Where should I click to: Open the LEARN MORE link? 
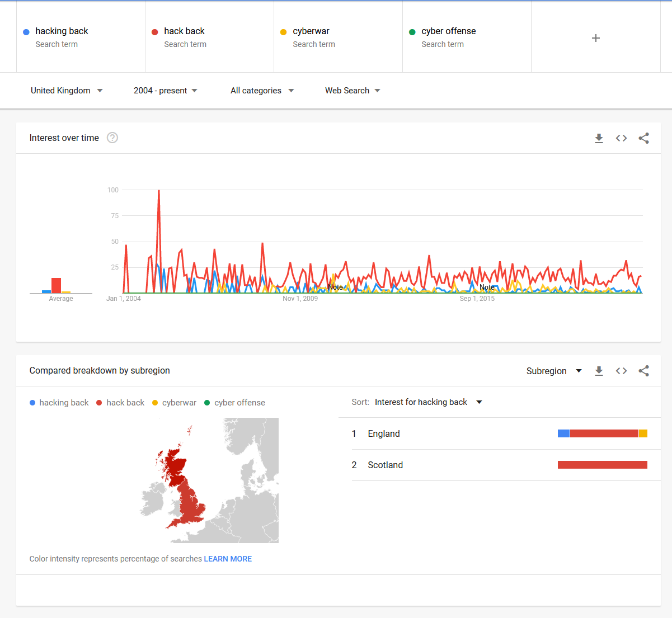(x=228, y=559)
